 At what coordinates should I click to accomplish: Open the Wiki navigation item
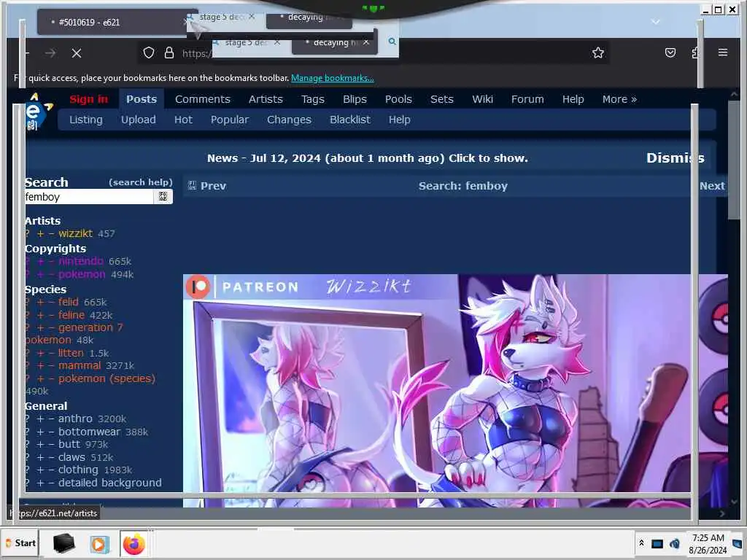482,99
